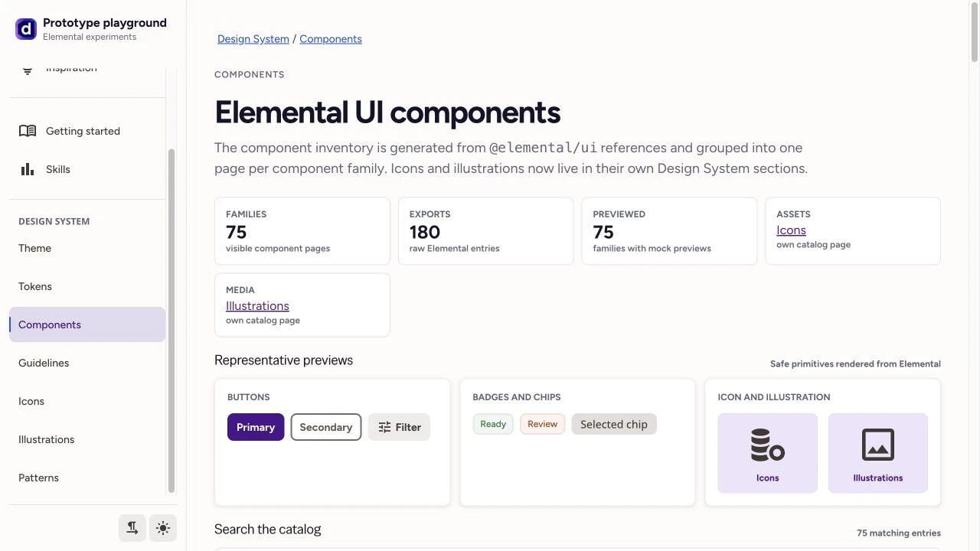Open the Illustrations link in Media card
Screen dimensions: 980x551
point(257,306)
